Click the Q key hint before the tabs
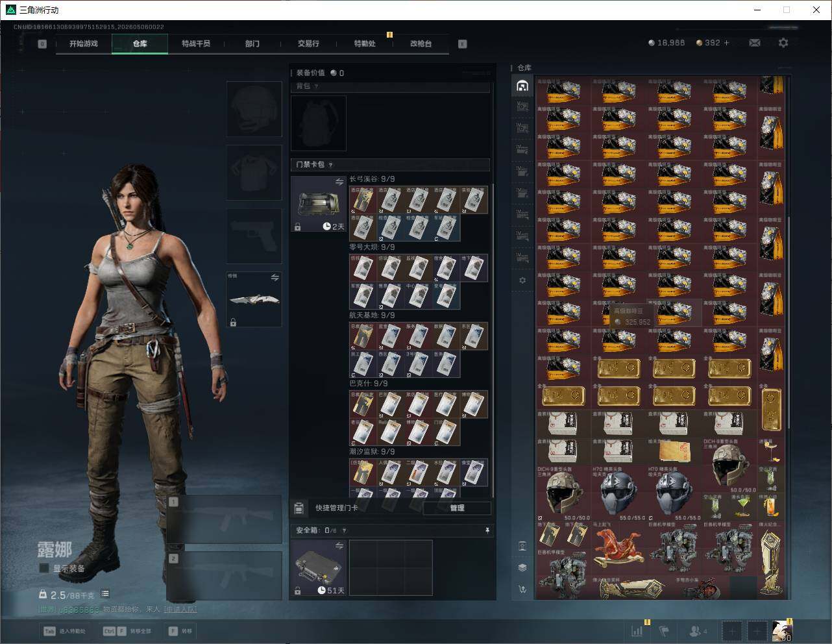The image size is (832, 644). (x=42, y=44)
